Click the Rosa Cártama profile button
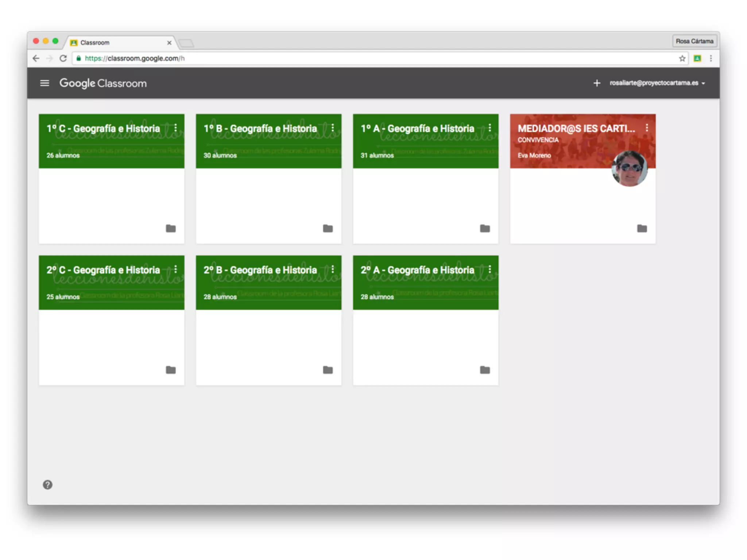This screenshot has width=747, height=560. pyautogui.click(x=694, y=41)
